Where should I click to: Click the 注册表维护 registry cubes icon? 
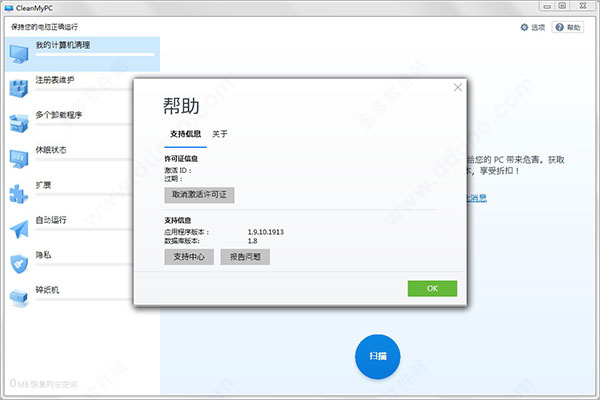coord(19,88)
